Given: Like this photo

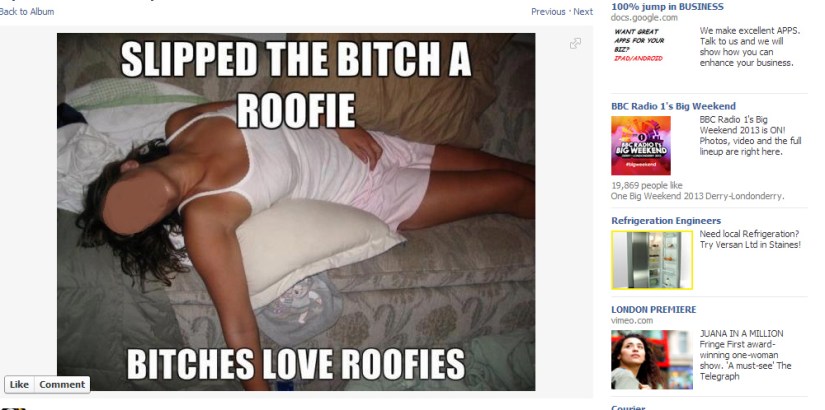Looking at the screenshot, I should (19, 384).
